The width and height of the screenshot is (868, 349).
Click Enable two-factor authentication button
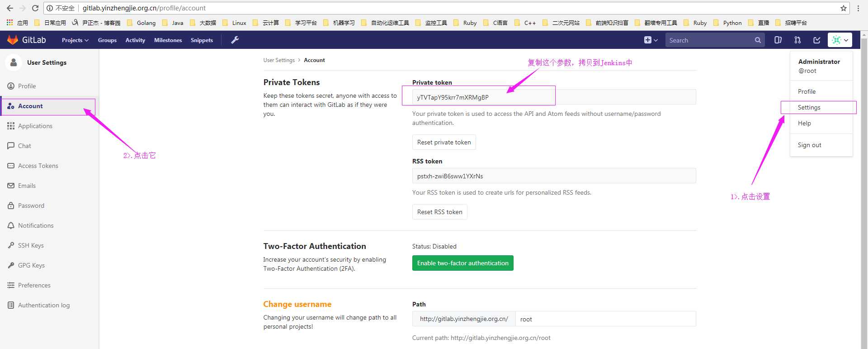coord(462,263)
